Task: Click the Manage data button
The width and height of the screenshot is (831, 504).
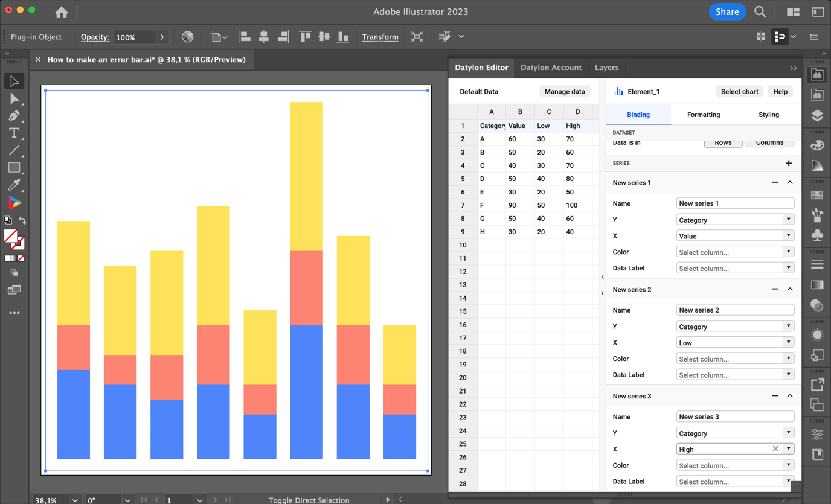Action: 564,91
